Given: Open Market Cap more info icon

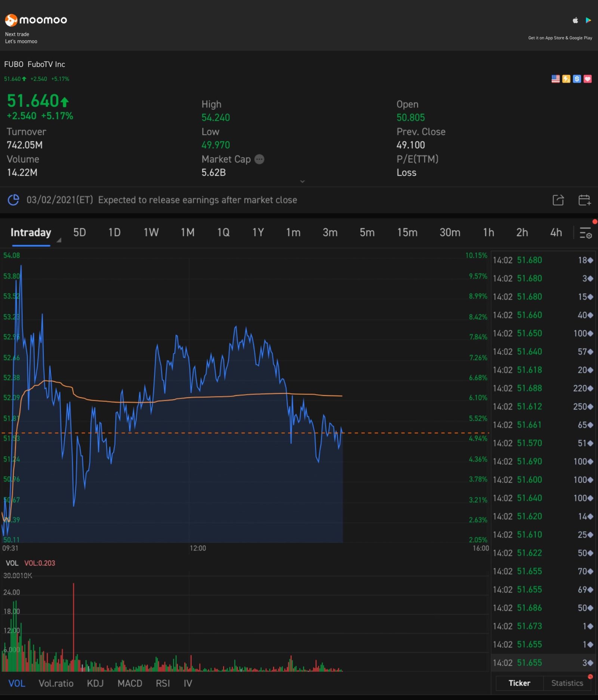Looking at the screenshot, I should tap(259, 159).
